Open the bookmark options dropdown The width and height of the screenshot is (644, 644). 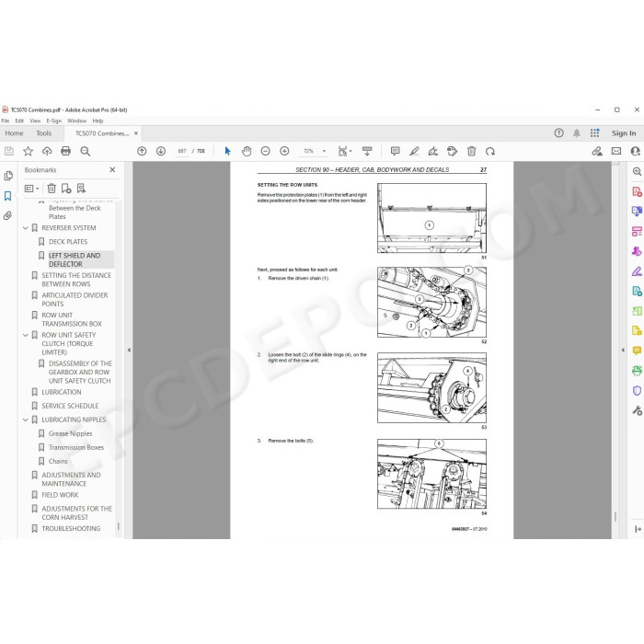(31, 189)
